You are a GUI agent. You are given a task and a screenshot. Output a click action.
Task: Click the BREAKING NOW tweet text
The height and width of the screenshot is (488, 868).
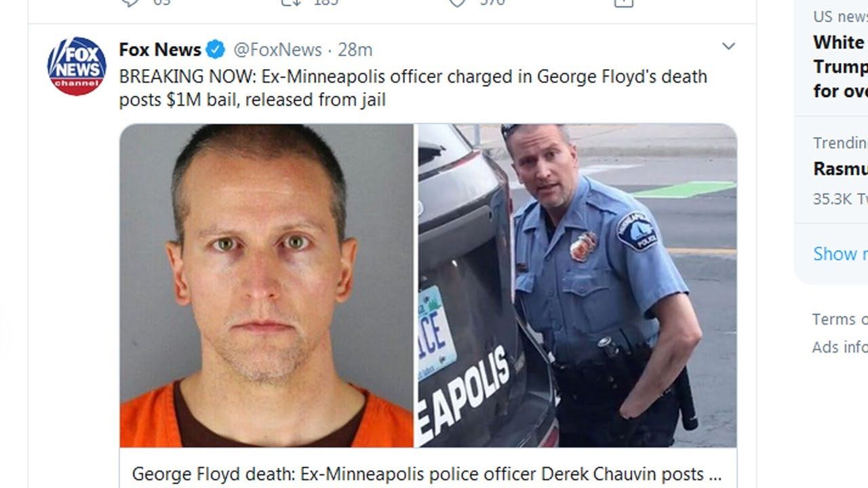(413, 88)
